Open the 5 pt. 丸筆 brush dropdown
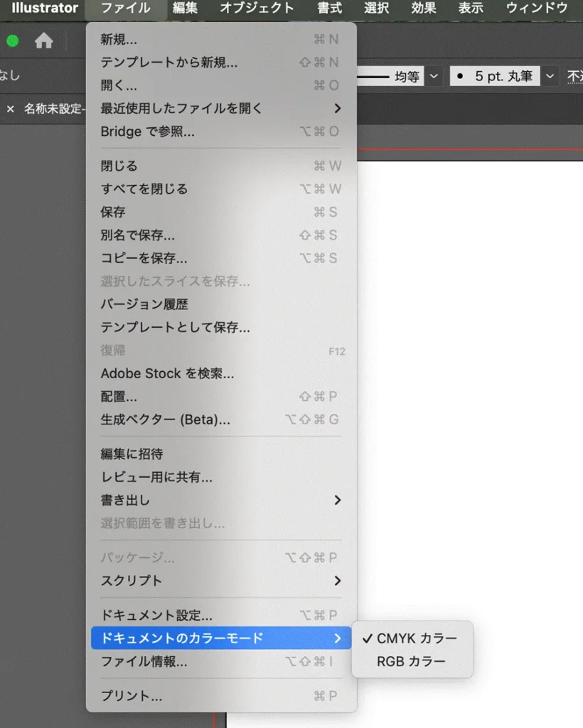The image size is (583, 728). pos(550,76)
